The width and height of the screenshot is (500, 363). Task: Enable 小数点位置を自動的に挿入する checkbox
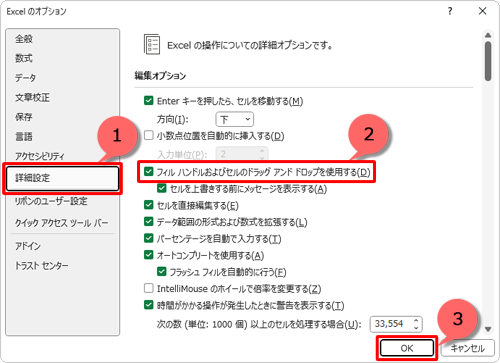[149, 135]
